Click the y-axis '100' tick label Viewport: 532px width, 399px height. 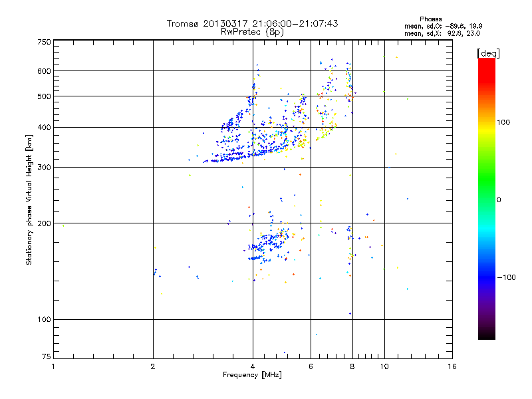pos(44,320)
